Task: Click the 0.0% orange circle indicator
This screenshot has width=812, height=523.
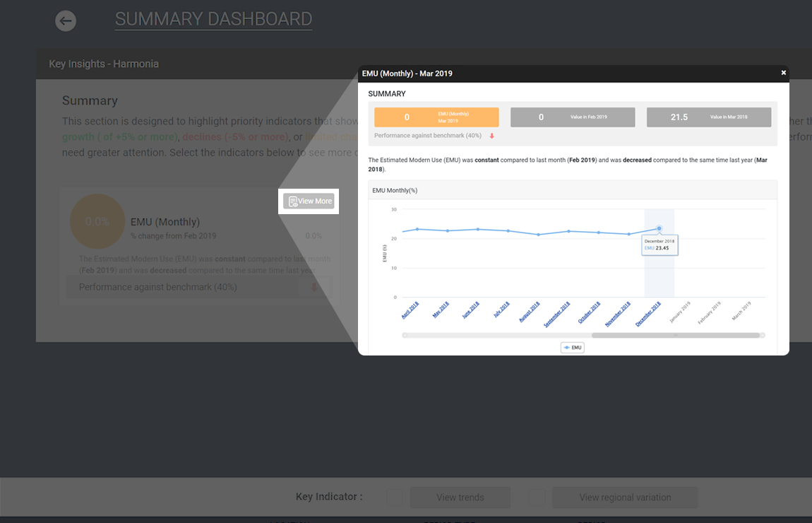Action: pyautogui.click(x=97, y=221)
